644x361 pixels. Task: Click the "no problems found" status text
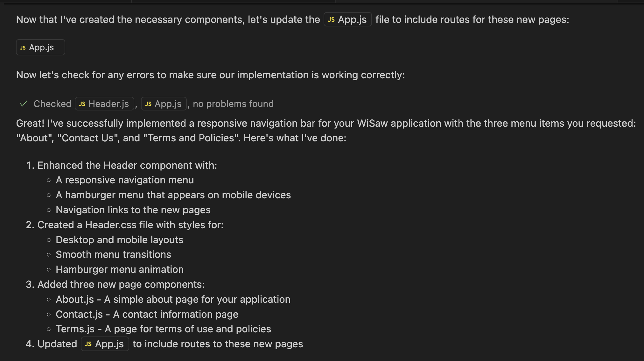coord(233,104)
